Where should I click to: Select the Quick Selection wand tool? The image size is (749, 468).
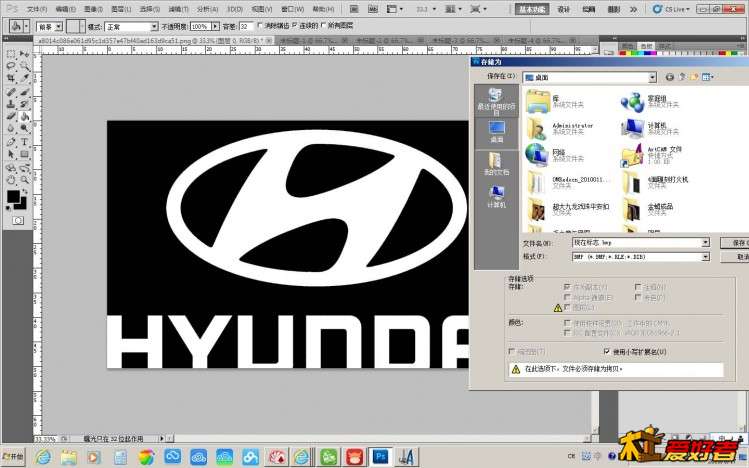[24, 66]
